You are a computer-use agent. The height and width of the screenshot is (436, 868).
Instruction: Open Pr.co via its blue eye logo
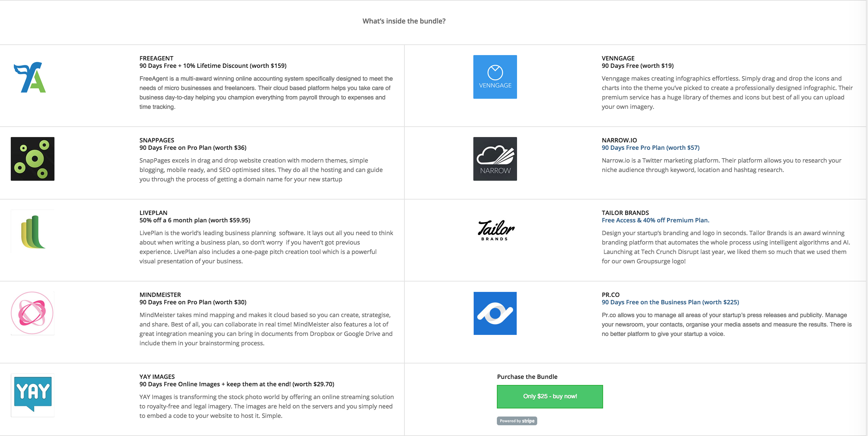(495, 313)
